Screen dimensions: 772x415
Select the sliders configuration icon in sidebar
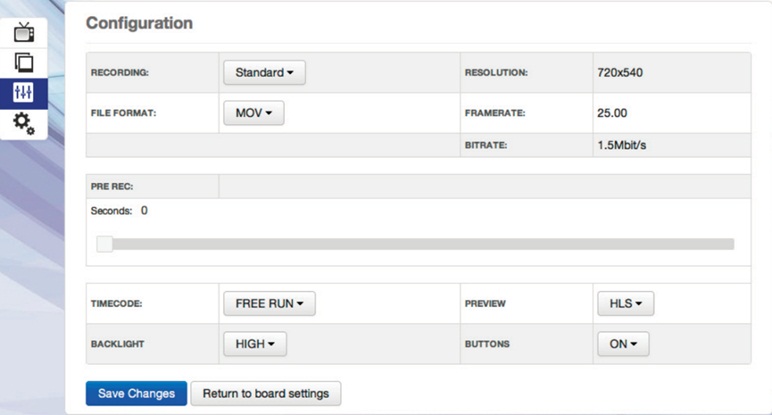click(x=23, y=93)
